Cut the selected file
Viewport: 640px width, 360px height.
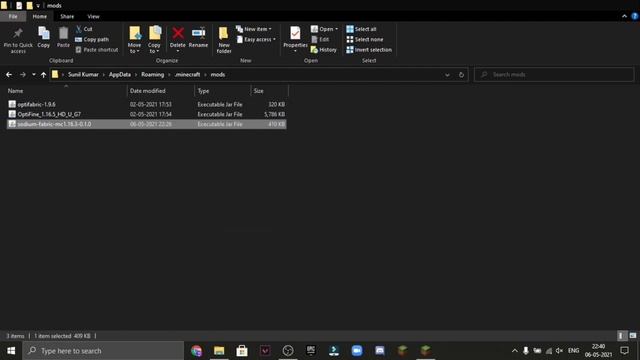click(x=84, y=29)
